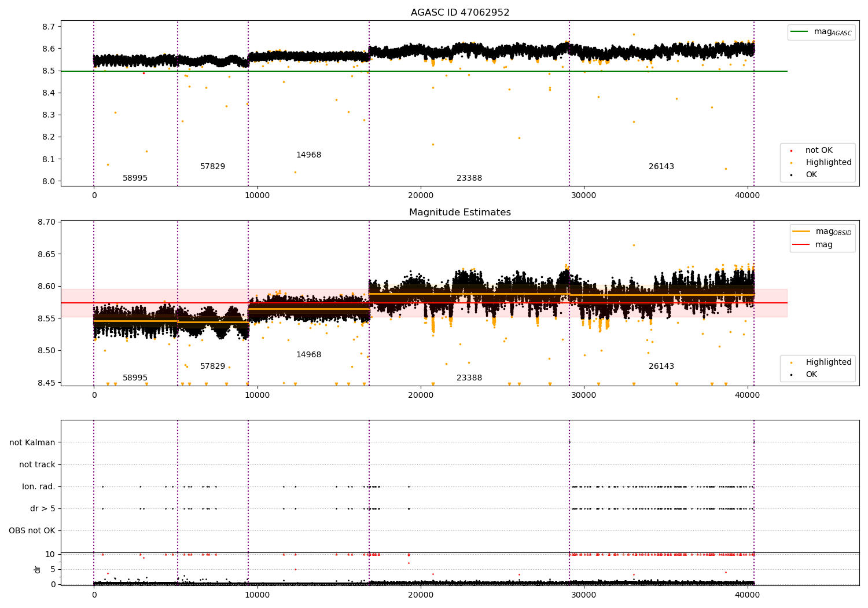Click the highest orange outlier point in the top plot

coord(634,34)
